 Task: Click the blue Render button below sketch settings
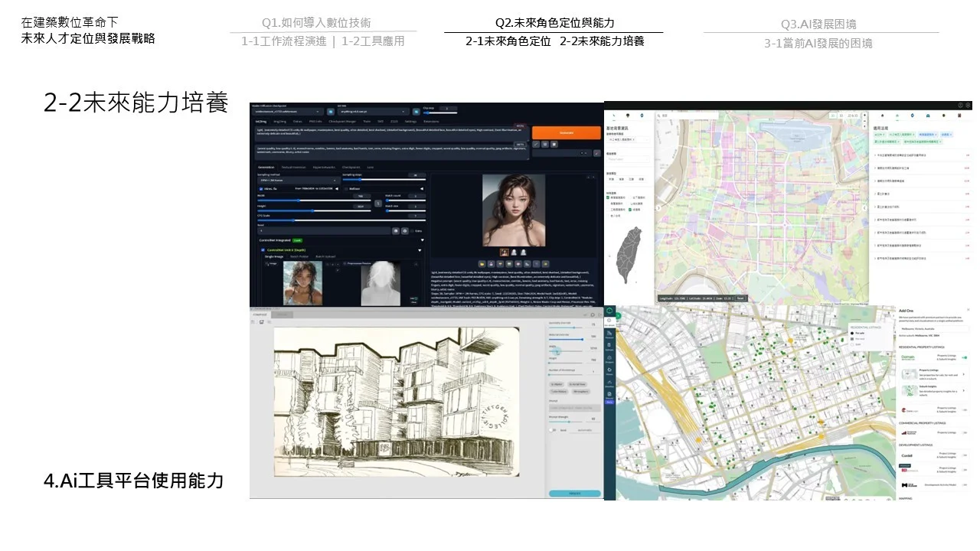pos(574,494)
